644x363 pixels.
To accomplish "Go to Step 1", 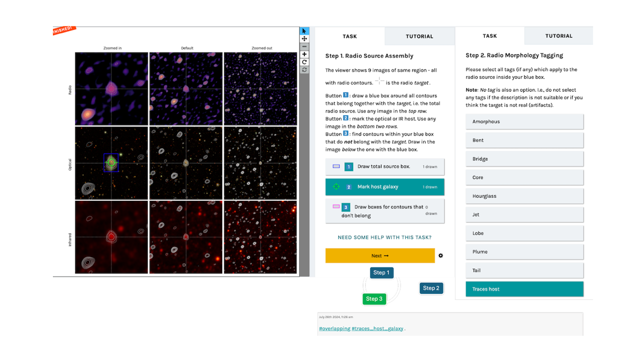I will (x=381, y=273).
